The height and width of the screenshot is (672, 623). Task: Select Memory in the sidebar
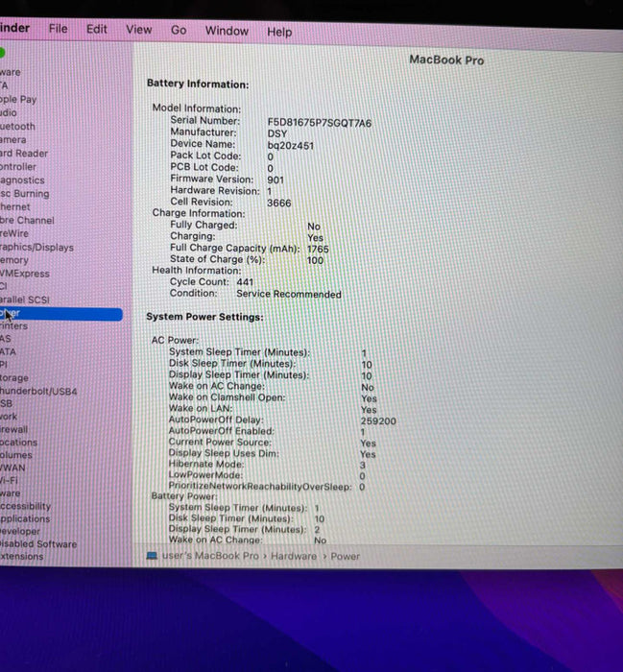(14, 260)
